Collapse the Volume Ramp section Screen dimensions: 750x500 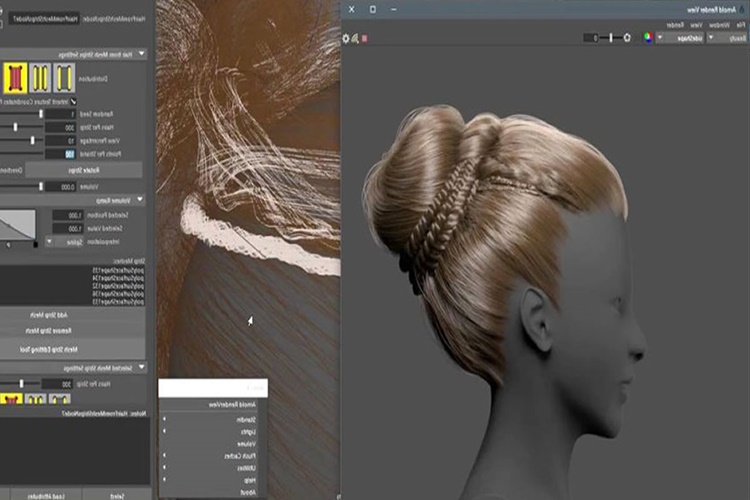click(x=140, y=200)
